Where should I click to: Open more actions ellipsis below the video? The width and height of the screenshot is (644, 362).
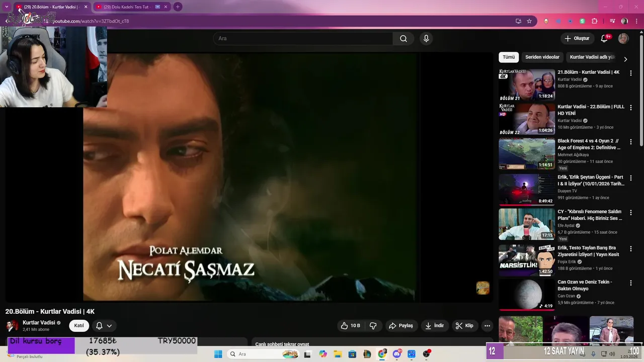(487, 326)
